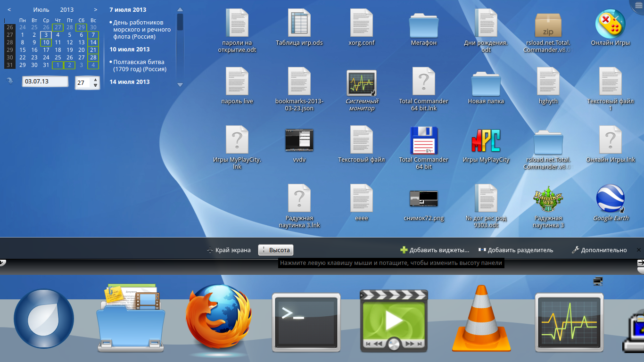Open the terminal icon in panel
This screenshot has width=644, height=362.
[306, 322]
